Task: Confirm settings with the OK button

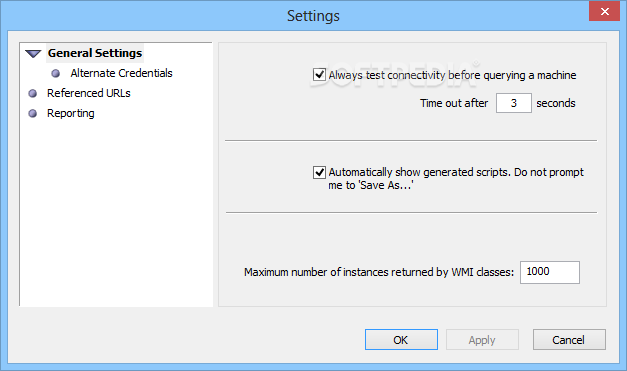Action: (401, 340)
